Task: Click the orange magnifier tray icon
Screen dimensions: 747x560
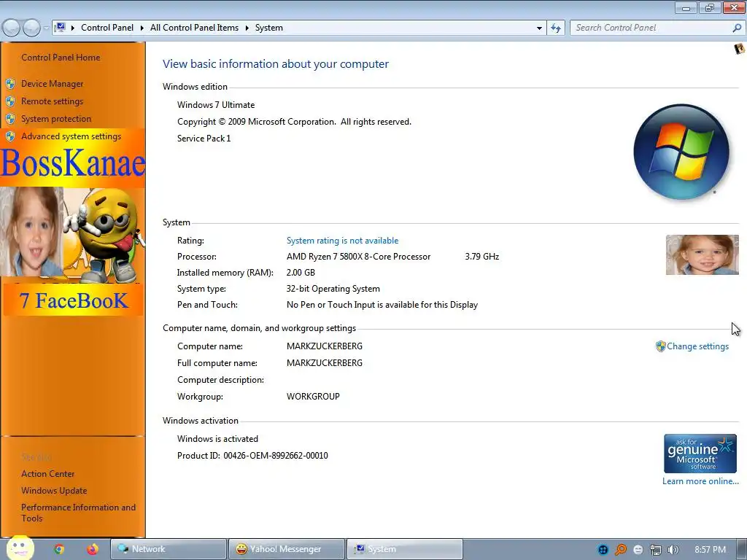Action: point(620,550)
